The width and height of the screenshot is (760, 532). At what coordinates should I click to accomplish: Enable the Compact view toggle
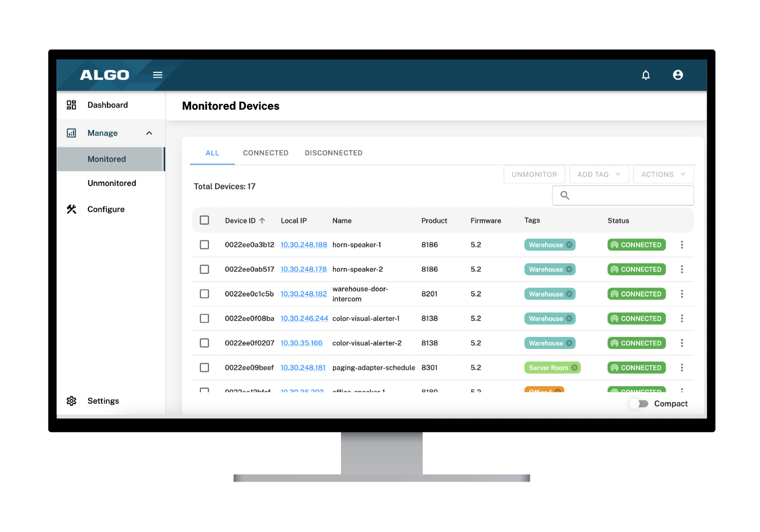pos(639,404)
